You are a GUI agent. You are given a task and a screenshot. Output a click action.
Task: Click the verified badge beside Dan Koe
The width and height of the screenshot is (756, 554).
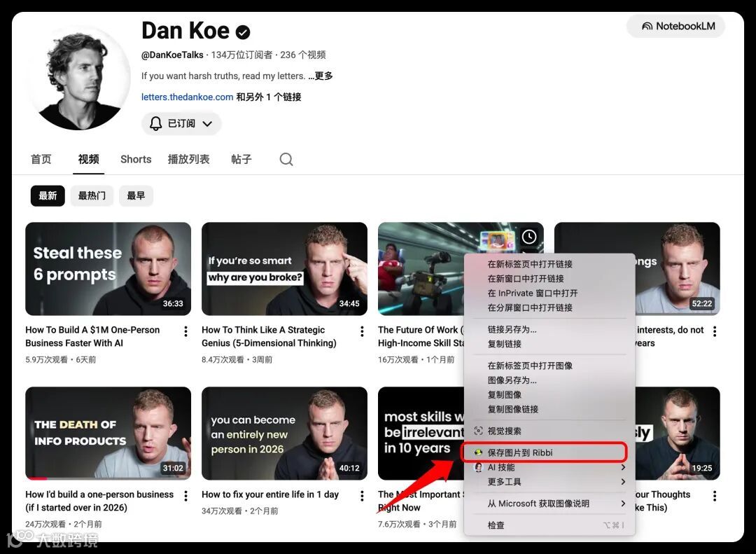tap(242, 32)
